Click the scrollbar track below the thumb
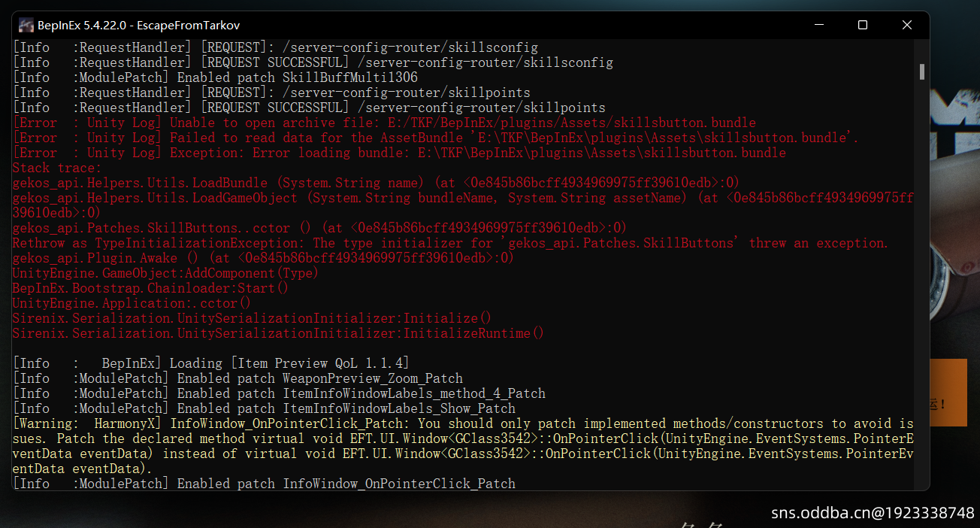This screenshot has height=528, width=980. 921,301
